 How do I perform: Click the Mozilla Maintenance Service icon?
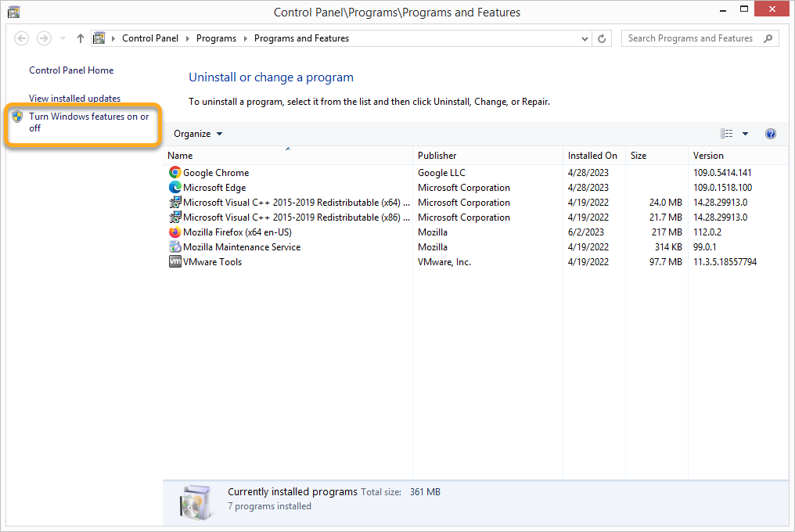point(174,247)
